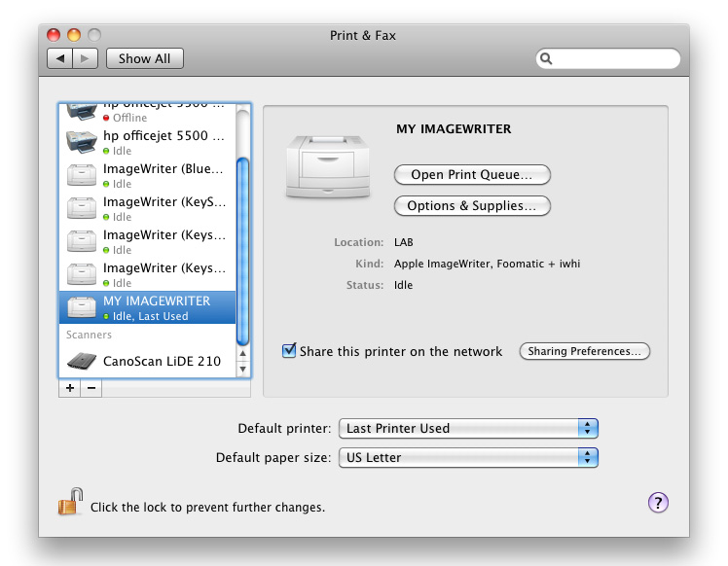The height and width of the screenshot is (566, 728).
Task: Select MY IMAGEWRITER in printer list
Action: pyautogui.click(x=148, y=307)
